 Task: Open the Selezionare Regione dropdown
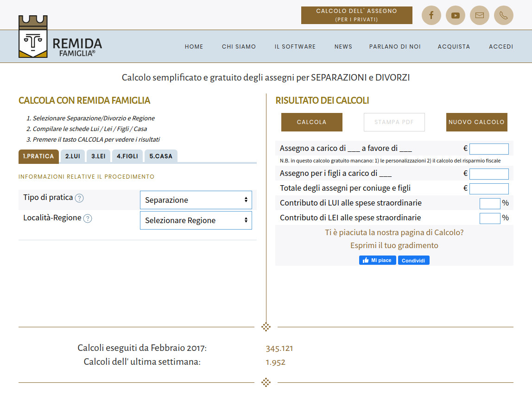[x=196, y=220]
